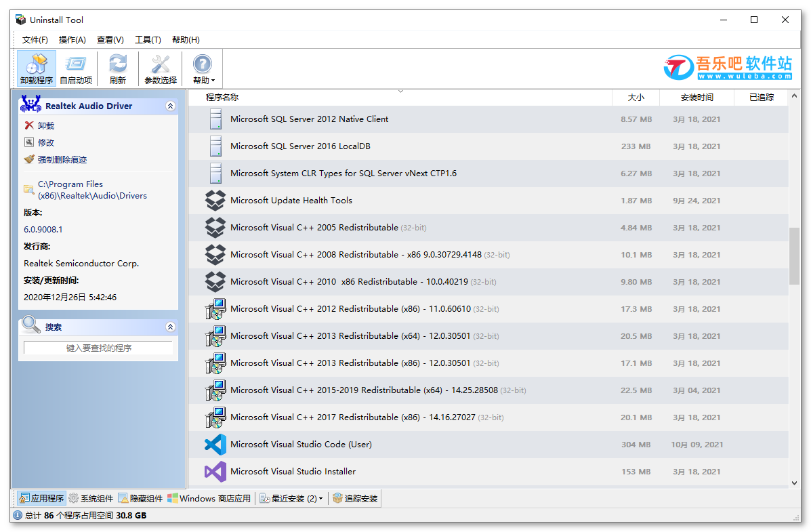Focus the 键入要查找的程序 search field
This screenshot has width=811, height=532.
pos(98,348)
